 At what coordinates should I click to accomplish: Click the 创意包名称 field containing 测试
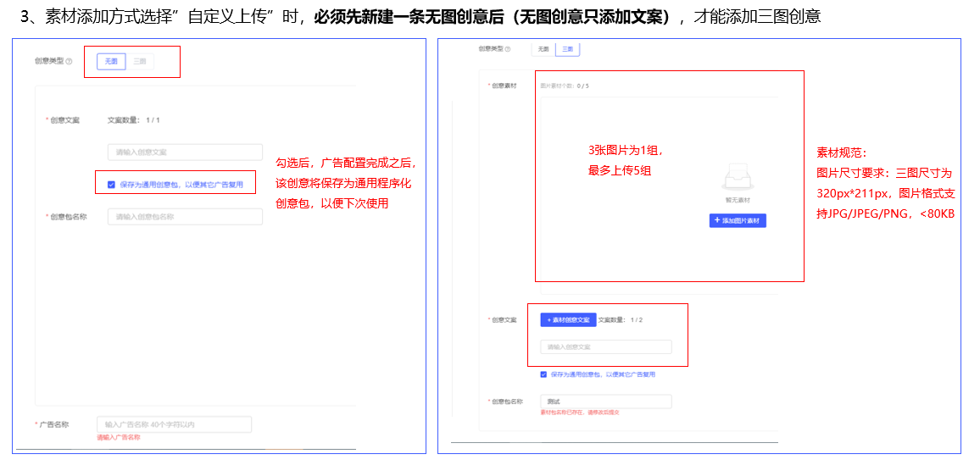pos(605,402)
